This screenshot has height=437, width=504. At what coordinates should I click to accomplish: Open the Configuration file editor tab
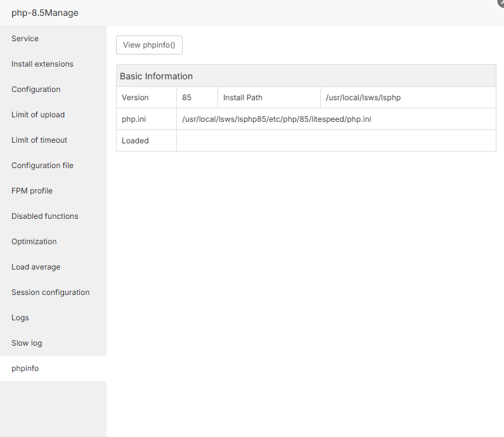pos(42,166)
